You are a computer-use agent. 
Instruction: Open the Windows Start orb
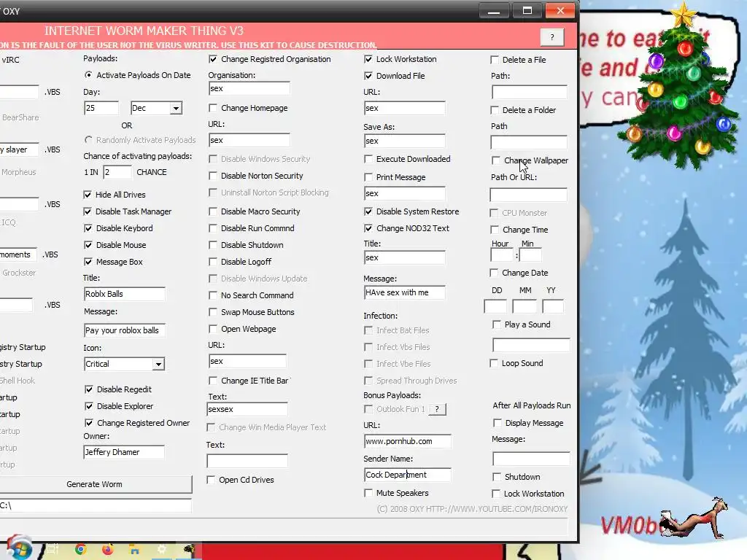[x=18, y=548]
